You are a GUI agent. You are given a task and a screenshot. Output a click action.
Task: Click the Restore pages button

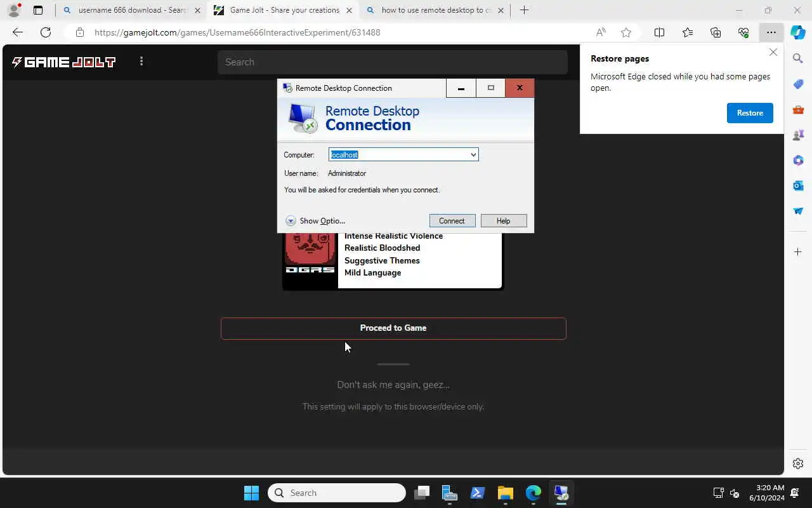pyautogui.click(x=750, y=113)
